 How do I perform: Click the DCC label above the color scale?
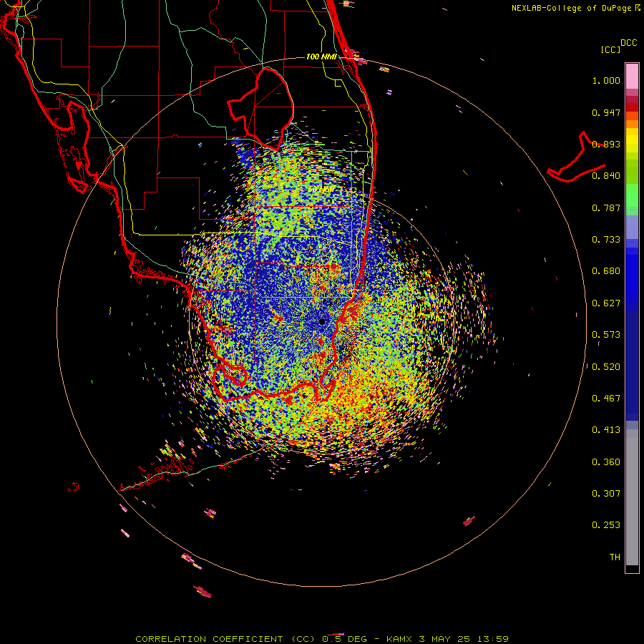(x=628, y=43)
